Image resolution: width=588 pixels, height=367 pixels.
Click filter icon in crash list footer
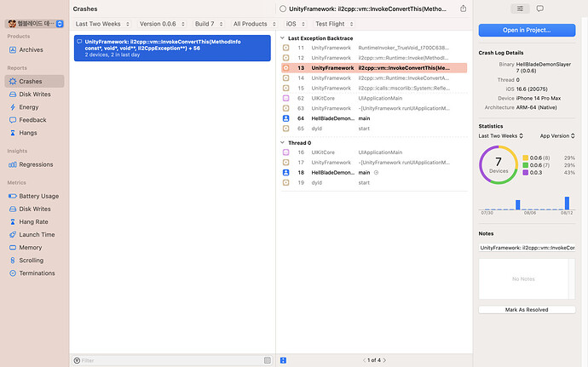[77, 360]
